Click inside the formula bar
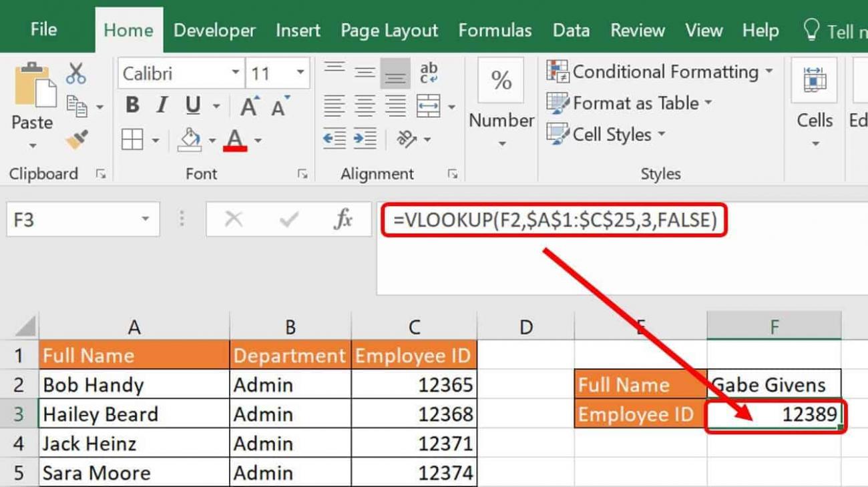The image size is (868, 487). click(x=601, y=267)
